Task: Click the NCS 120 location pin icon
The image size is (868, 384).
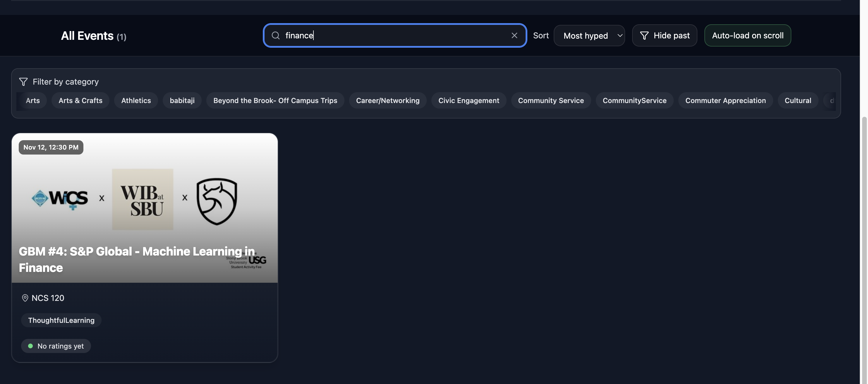Action: click(25, 298)
